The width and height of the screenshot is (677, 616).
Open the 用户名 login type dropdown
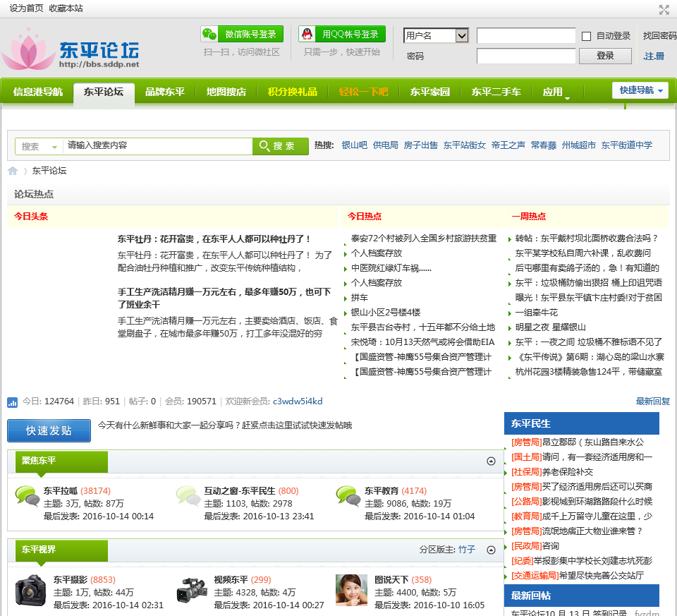(x=436, y=35)
